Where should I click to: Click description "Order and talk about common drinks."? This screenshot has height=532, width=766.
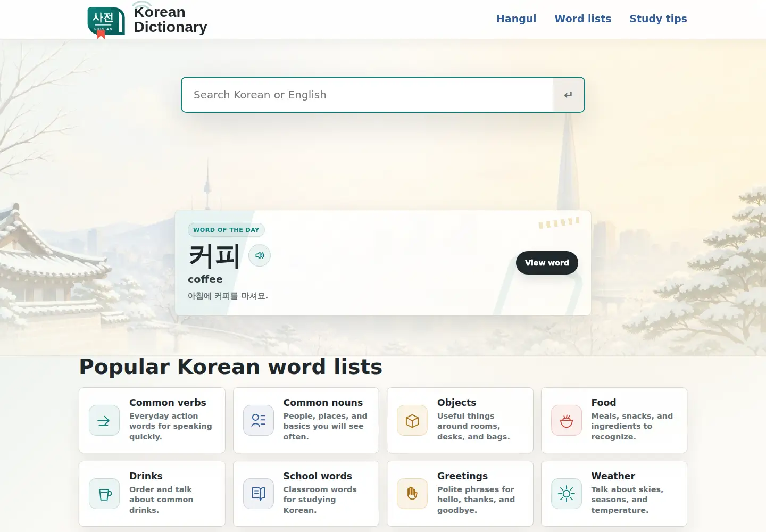[x=161, y=500]
